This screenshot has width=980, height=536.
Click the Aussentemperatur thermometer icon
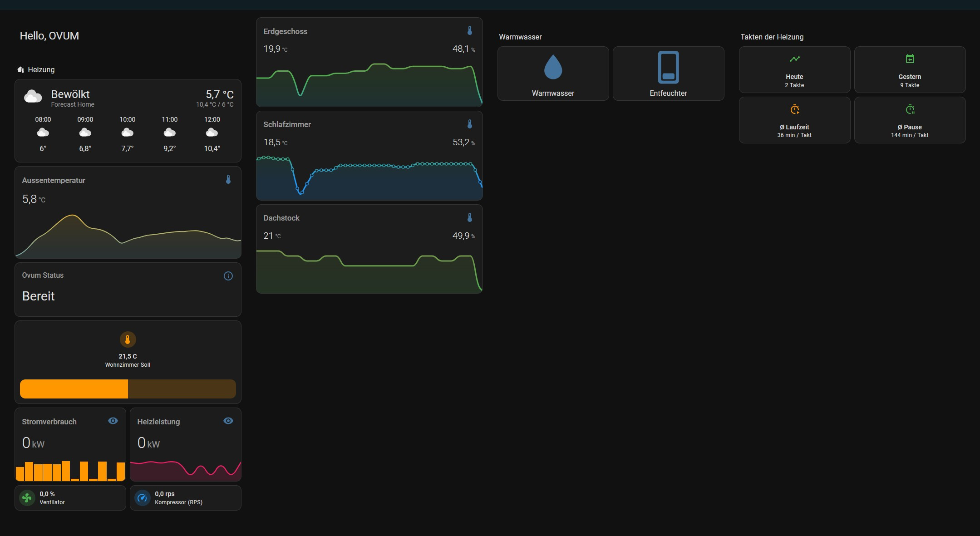point(228,180)
